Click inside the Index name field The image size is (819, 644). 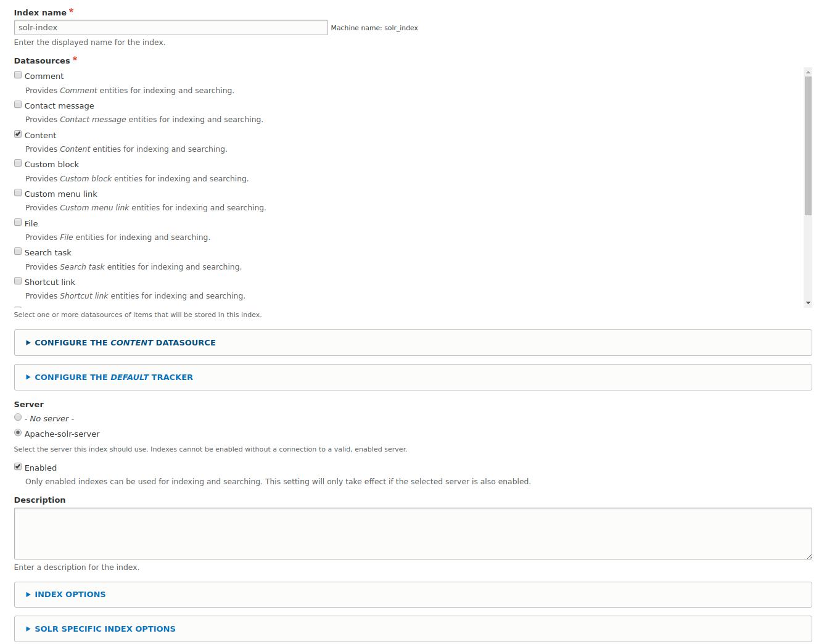point(171,27)
